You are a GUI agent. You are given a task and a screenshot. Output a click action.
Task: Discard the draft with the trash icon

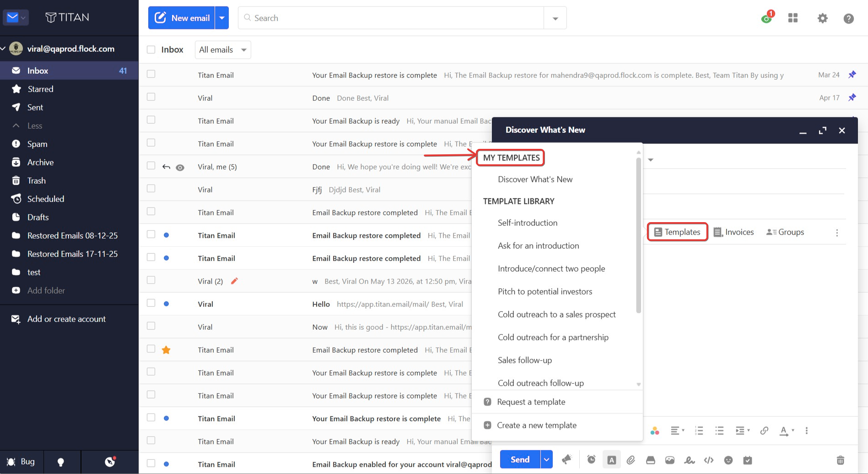[x=840, y=460]
